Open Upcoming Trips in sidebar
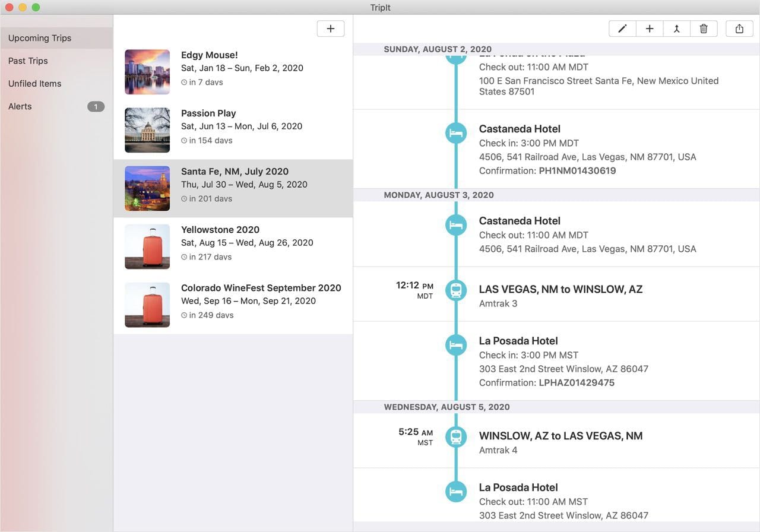This screenshot has height=532, width=760. click(40, 38)
